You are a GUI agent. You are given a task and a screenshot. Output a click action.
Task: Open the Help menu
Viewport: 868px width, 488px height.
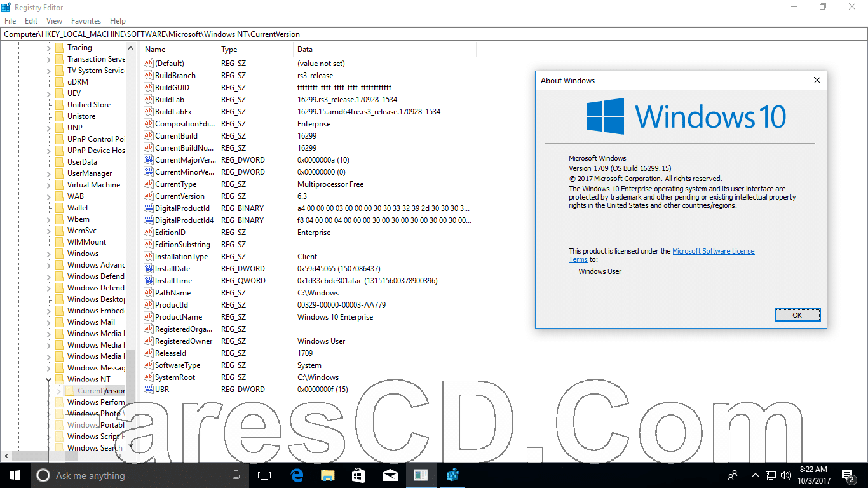pos(118,21)
